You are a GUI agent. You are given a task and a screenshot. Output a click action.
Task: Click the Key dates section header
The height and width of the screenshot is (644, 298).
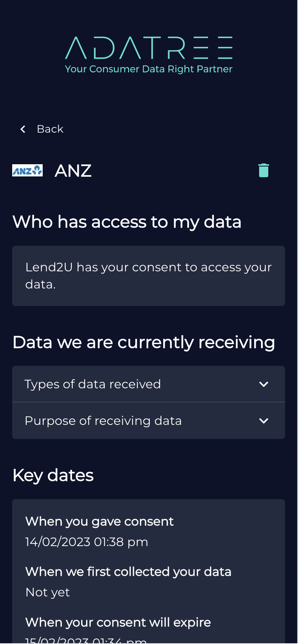click(53, 475)
